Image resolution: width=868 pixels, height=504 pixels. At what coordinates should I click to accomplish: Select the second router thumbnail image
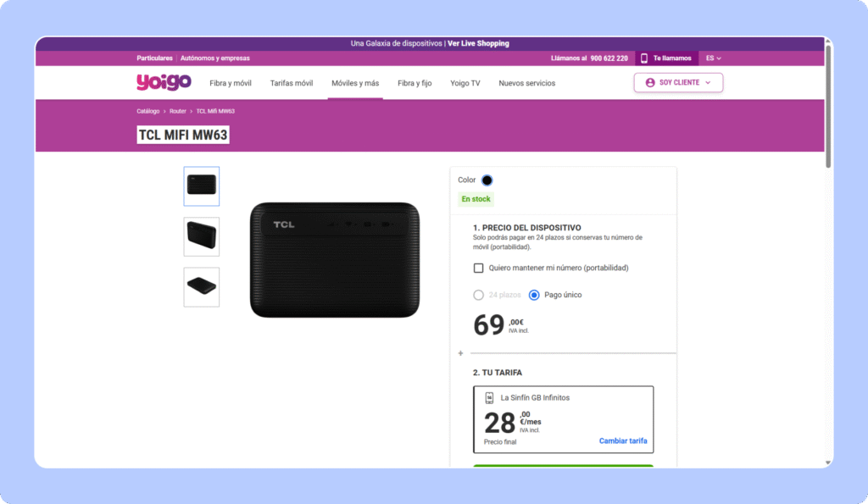[x=202, y=236]
